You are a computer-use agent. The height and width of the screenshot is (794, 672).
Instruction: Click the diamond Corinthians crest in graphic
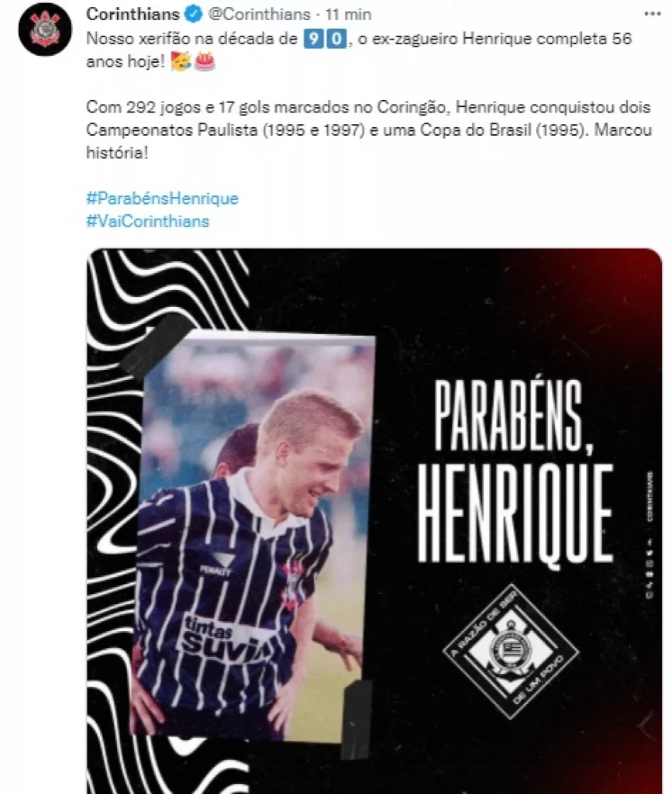[x=511, y=651]
